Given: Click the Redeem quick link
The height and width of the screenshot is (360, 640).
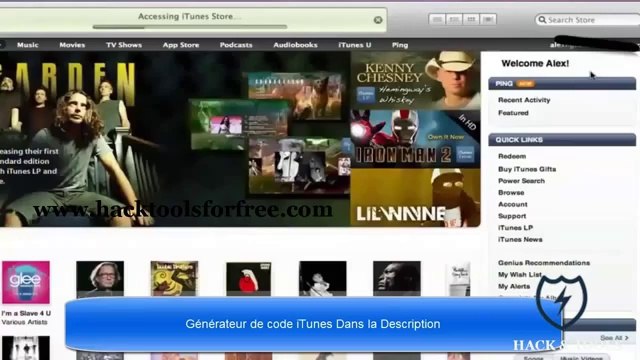Looking at the screenshot, I should [512, 156].
